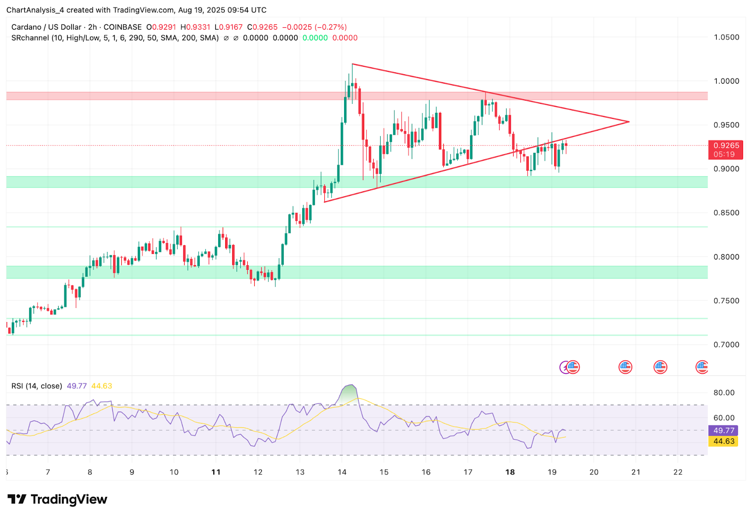Click the third US event flag icon from the right
Image resolution: width=752 pixels, height=518 pixels.
[x=626, y=367]
